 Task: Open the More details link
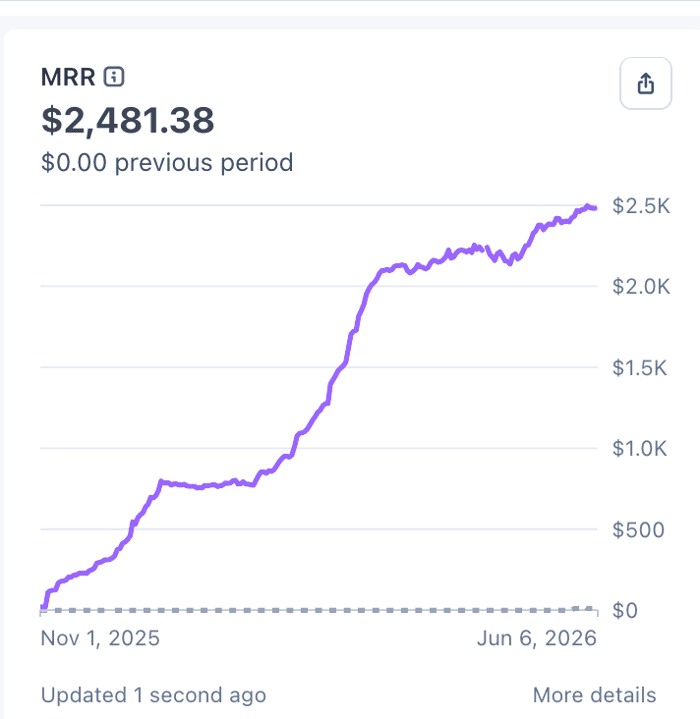594,695
